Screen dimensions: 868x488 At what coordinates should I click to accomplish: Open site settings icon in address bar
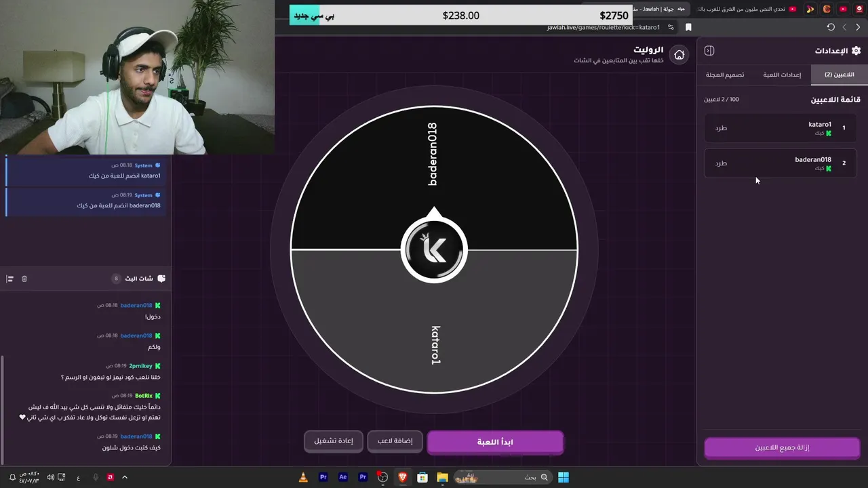[671, 27]
